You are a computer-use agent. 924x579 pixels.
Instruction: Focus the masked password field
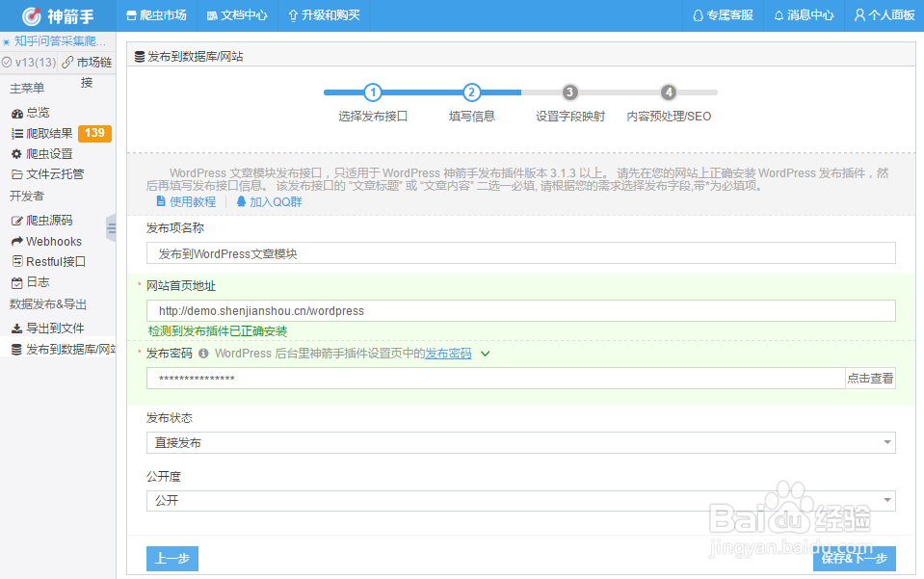495,379
